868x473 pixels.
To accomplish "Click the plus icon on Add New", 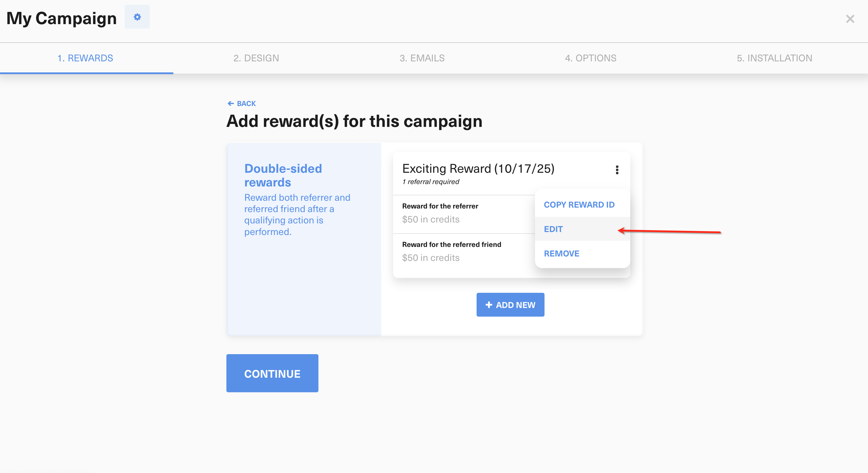I will pyautogui.click(x=489, y=304).
